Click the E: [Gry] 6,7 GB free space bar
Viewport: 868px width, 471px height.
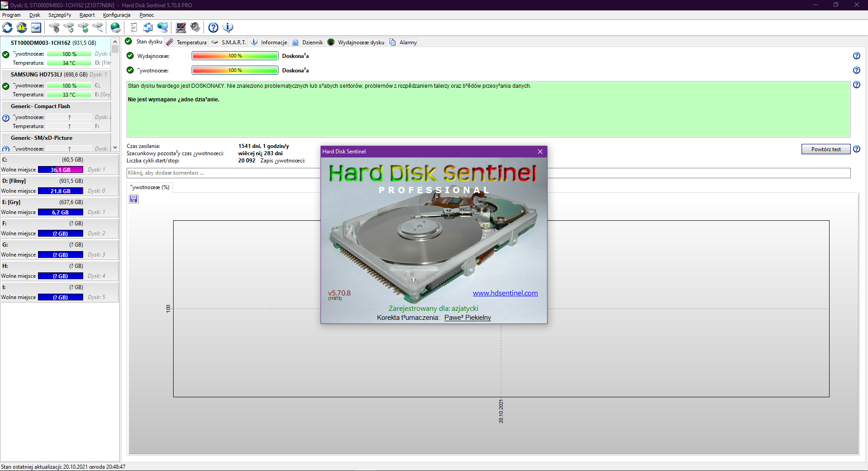[x=61, y=212]
